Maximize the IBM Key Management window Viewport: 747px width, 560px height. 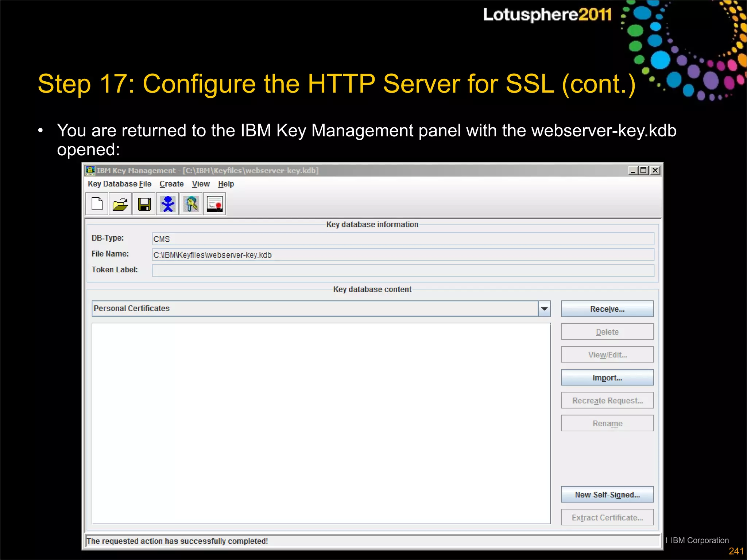(644, 170)
